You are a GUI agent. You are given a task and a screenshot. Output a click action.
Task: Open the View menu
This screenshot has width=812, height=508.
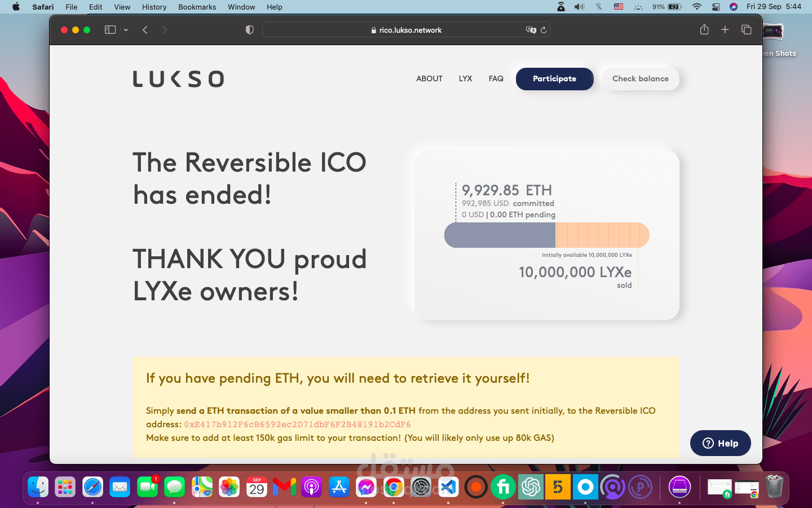(x=122, y=7)
